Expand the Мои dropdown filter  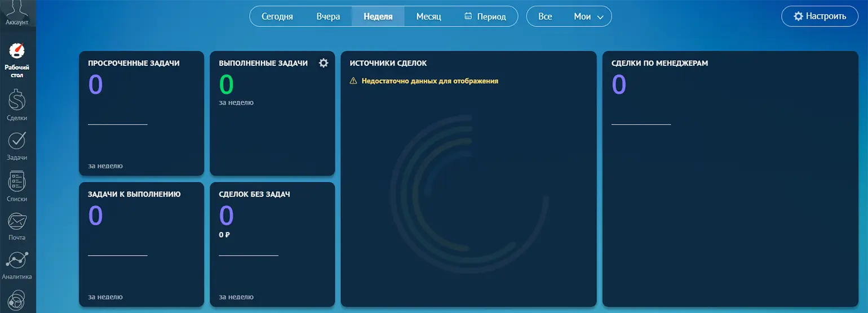[x=588, y=16]
